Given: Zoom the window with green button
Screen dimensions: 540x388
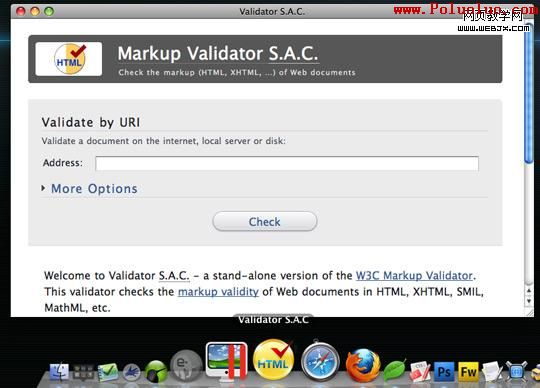Looking at the screenshot, I should pyautogui.click(x=49, y=11).
